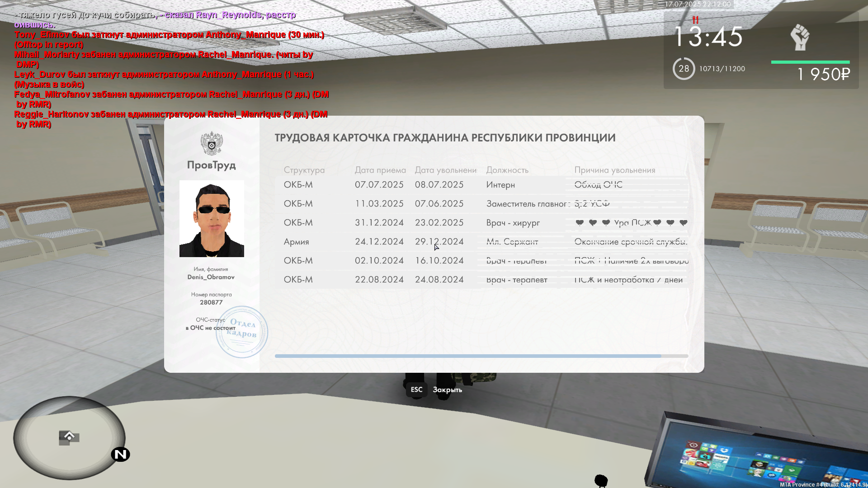This screenshot has height=488, width=868.
Task: Click the Denis_Obramov name text
Action: 211,277
